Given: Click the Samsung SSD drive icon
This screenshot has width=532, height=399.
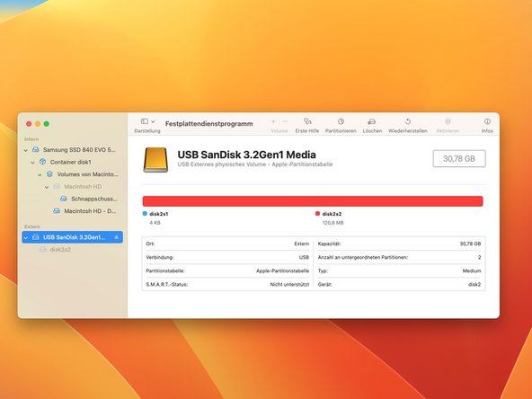Looking at the screenshot, I should [36, 149].
